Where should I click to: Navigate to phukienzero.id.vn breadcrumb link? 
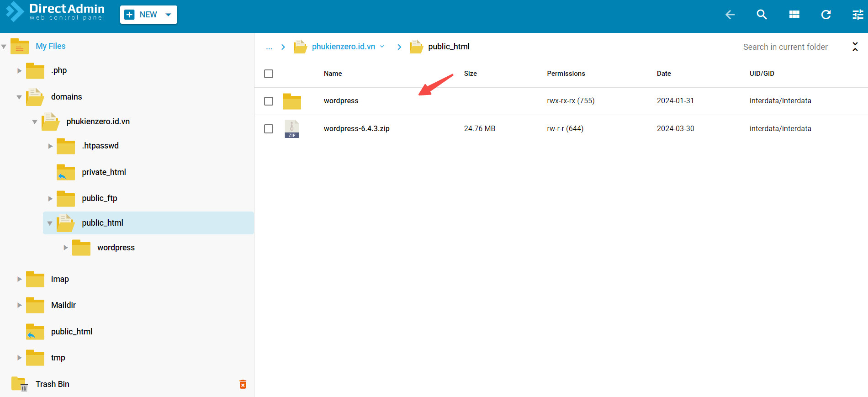point(344,47)
